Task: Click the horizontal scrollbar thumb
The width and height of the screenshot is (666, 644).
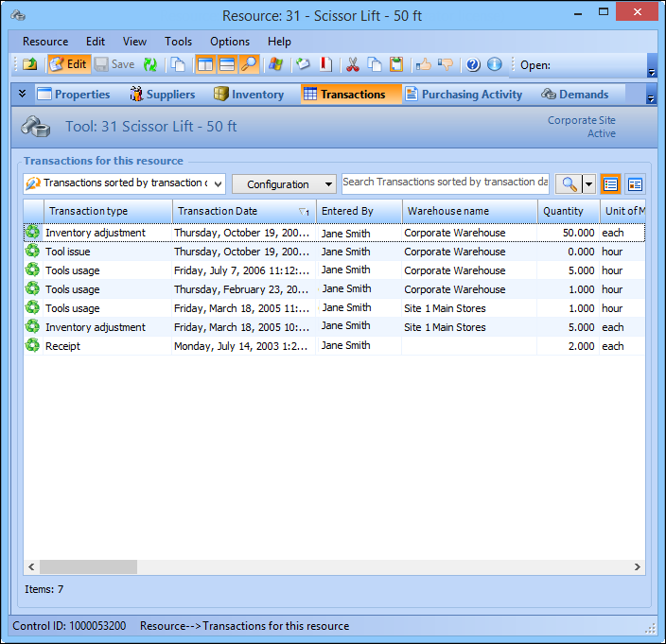Action: 88,566
